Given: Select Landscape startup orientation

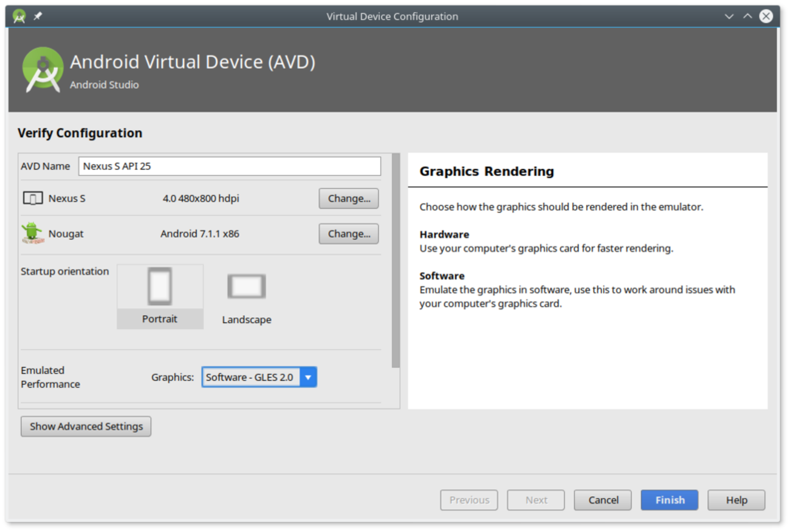Looking at the screenshot, I should coord(247,297).
